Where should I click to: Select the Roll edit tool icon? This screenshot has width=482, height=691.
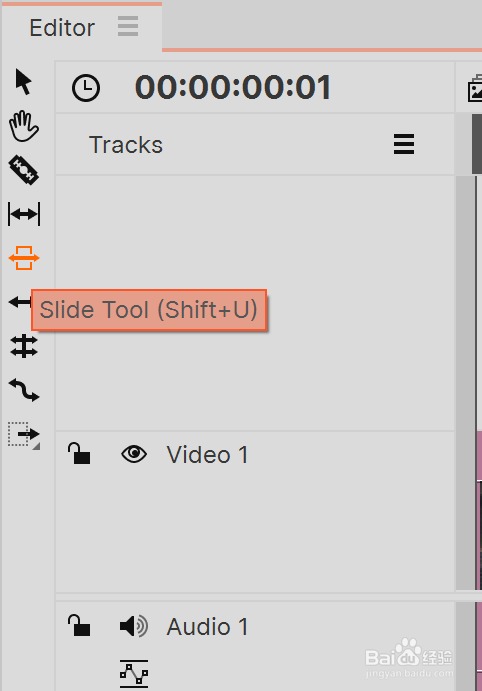(x=24, y=346)
